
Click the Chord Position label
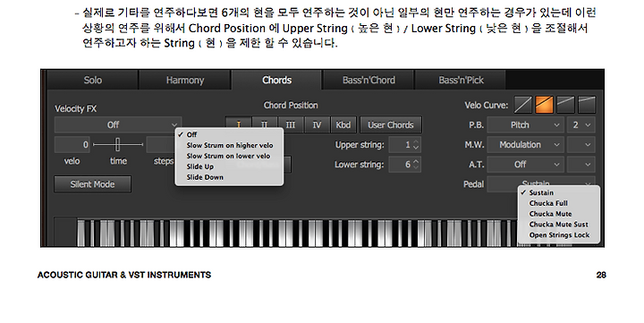tap(291, 106)
